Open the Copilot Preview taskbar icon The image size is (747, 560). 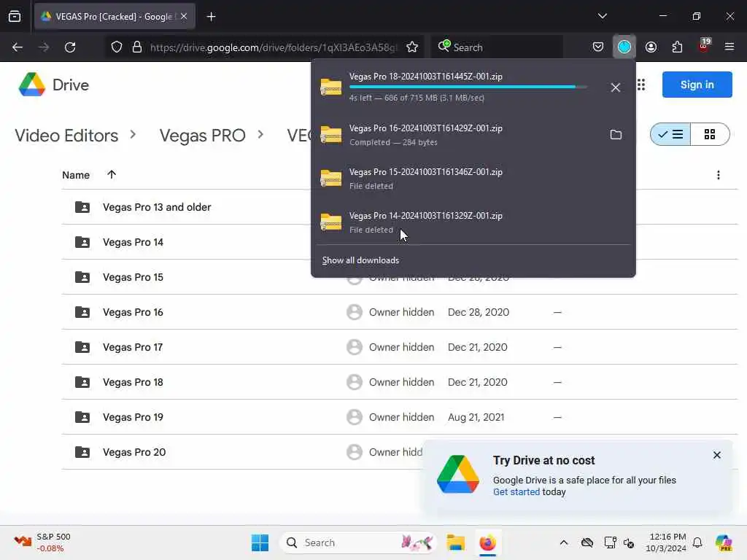724,542
